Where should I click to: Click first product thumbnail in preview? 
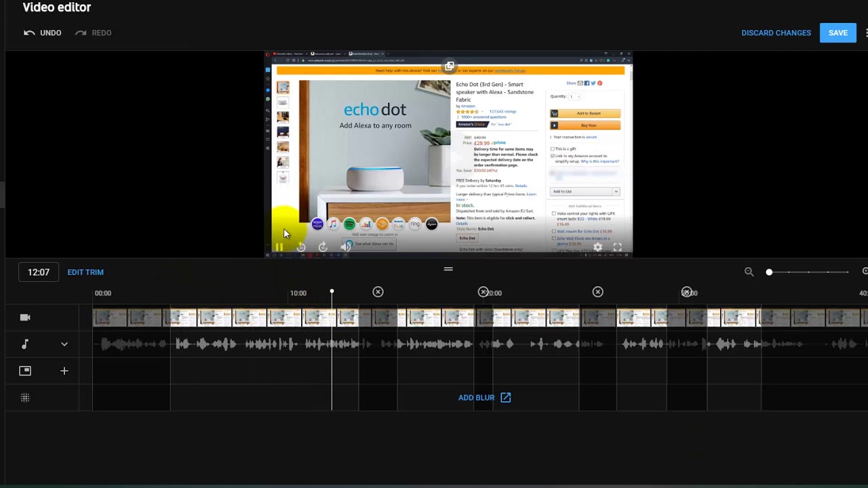tap(283, 87)
